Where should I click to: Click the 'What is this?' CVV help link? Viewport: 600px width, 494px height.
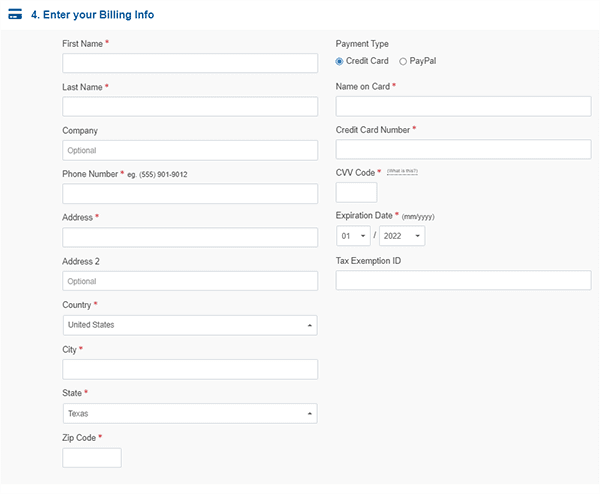(402, 171)
